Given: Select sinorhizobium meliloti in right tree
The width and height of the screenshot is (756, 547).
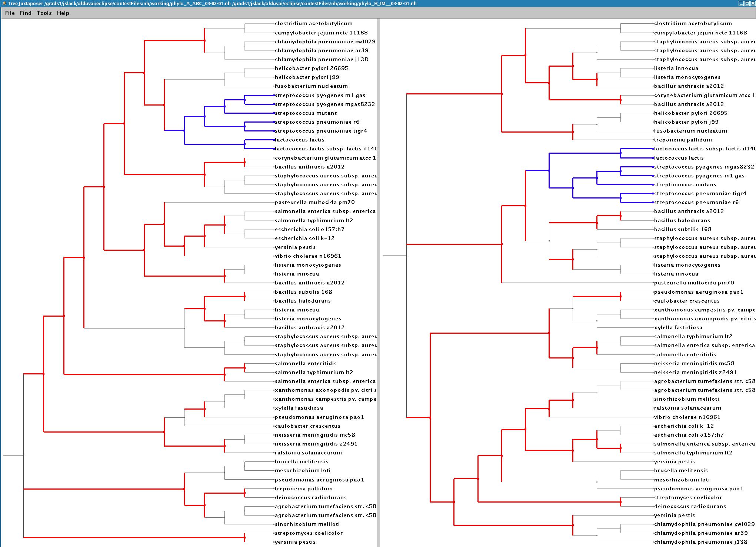Looking at the screenshot, I should 686,399.
